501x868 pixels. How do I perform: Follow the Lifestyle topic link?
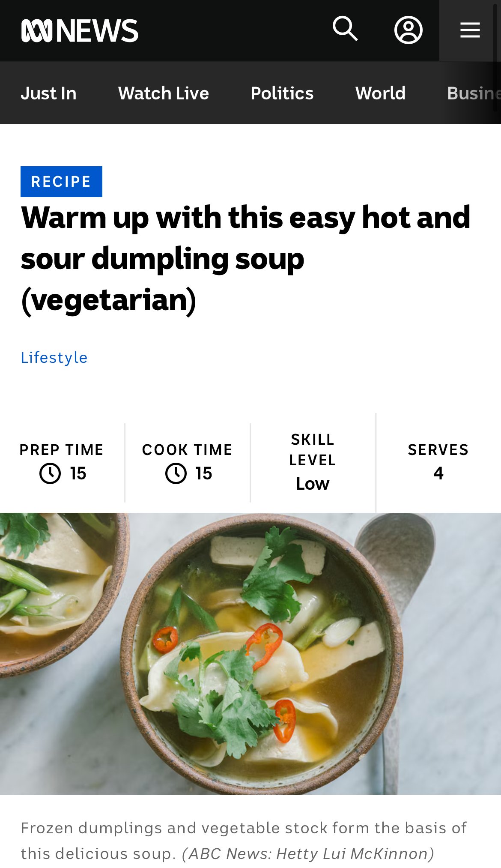coord(54,357)
